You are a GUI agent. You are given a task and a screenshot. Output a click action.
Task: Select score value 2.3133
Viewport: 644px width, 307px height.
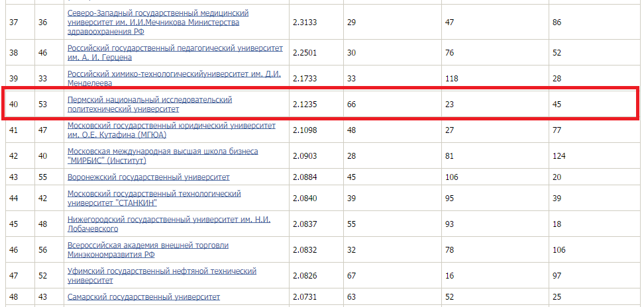(305, 22)
